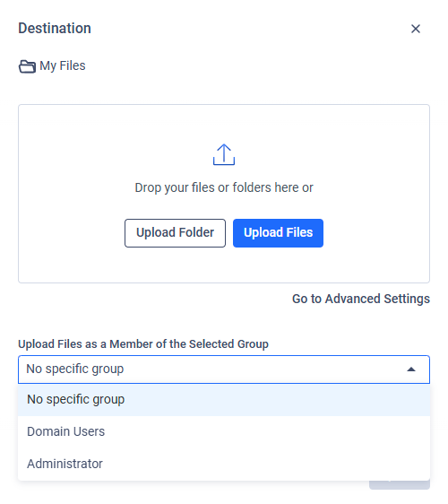Image resolution: width=448 pixels, height=504 pixels.
Task: Click the blue Upload Files button
Action: coord(278,233)
